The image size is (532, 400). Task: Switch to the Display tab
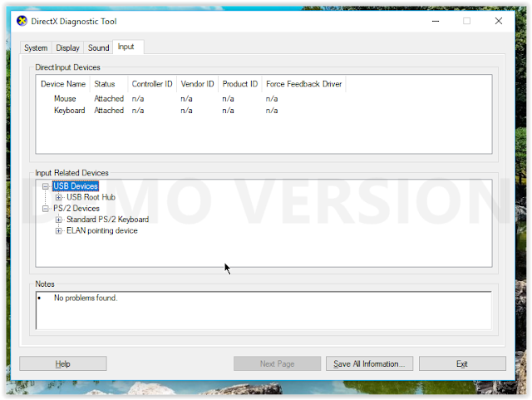[x=67, y=48]
